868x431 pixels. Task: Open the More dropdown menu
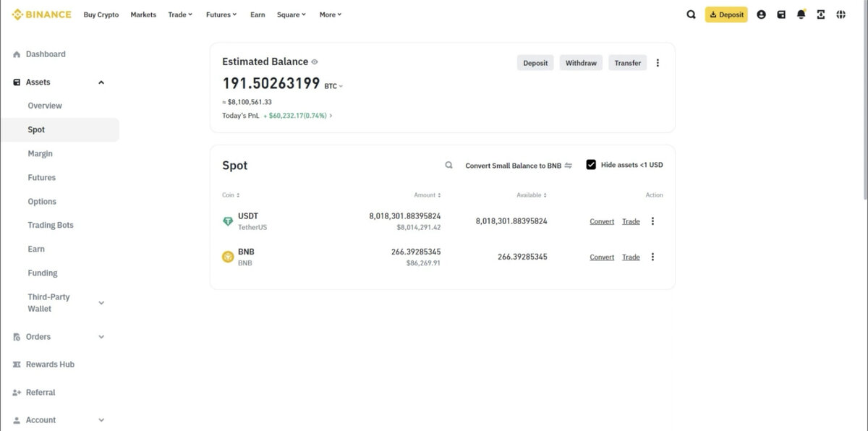(x=331, y=14)
